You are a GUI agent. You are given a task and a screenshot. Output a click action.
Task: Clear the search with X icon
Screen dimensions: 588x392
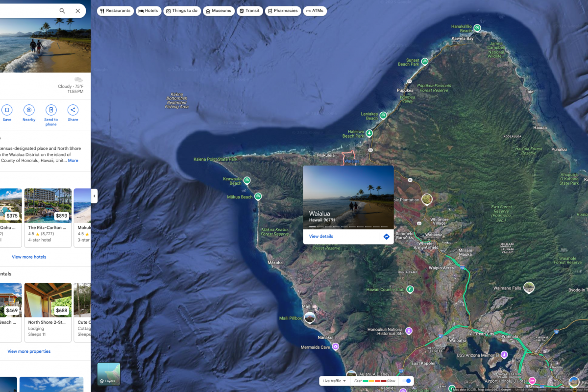click(78, 11)
